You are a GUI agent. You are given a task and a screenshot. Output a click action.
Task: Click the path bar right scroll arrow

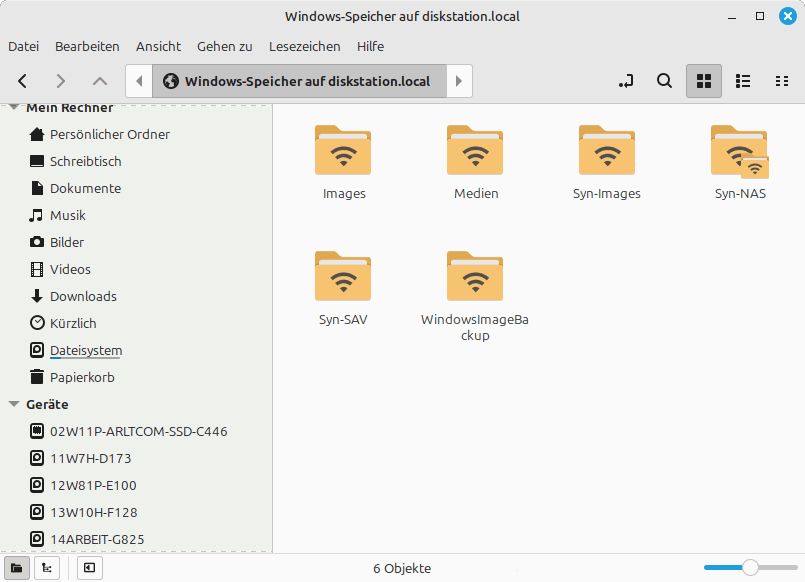459,81
